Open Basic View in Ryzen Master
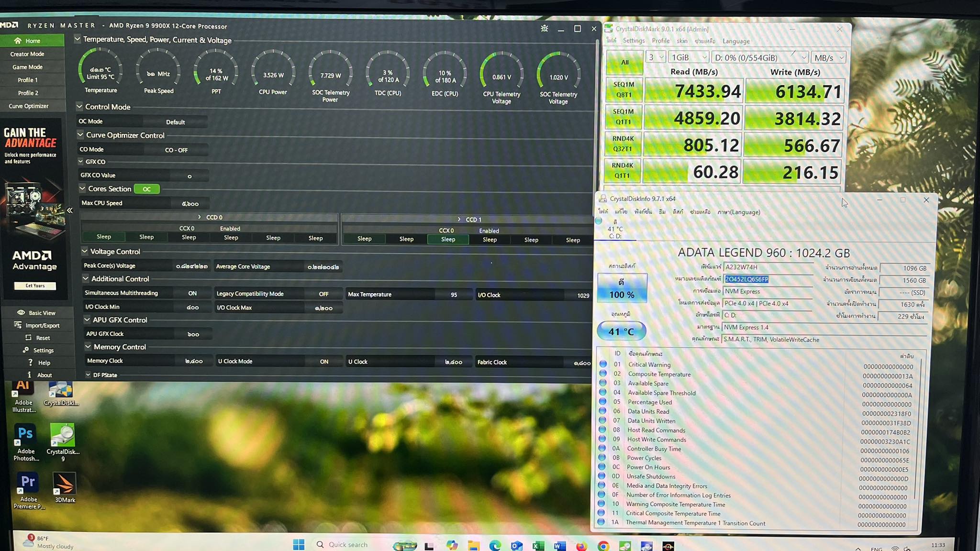Image resolution: width=980 pixels, height=551 pixels. 36,313
